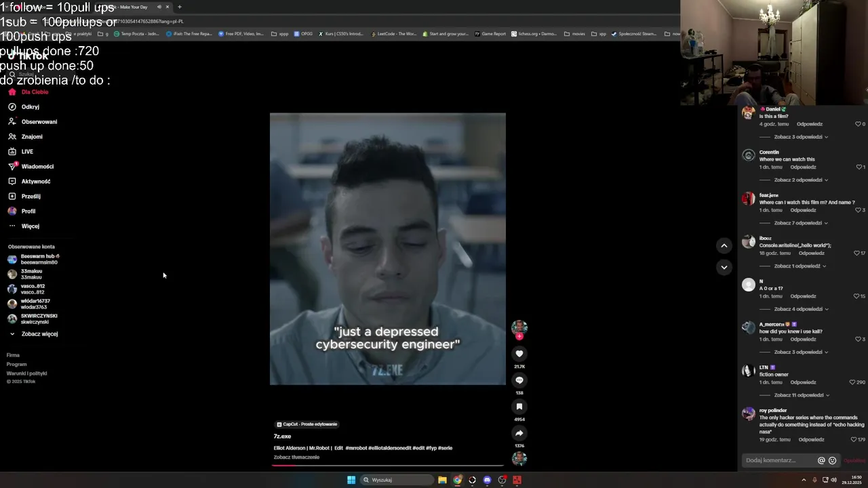Screen dimensions: 868x488
Task: Like Daniel's comment
Action: coord(858,124)
